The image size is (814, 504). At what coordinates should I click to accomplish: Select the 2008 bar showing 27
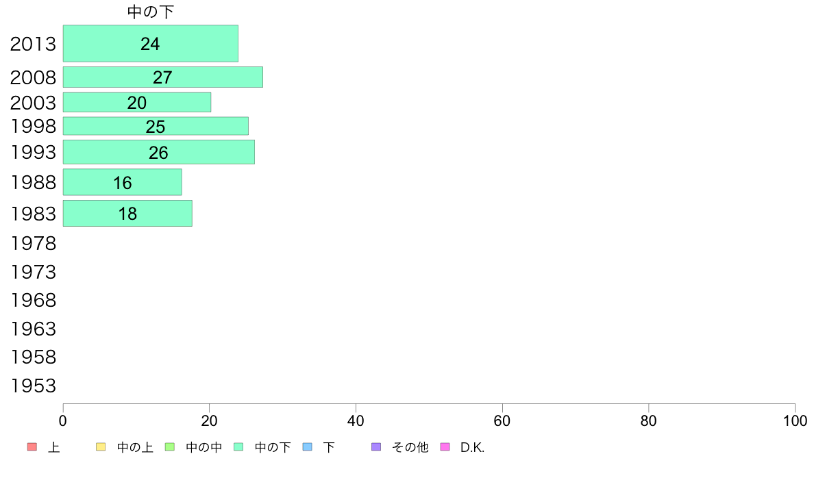(163, 77)
